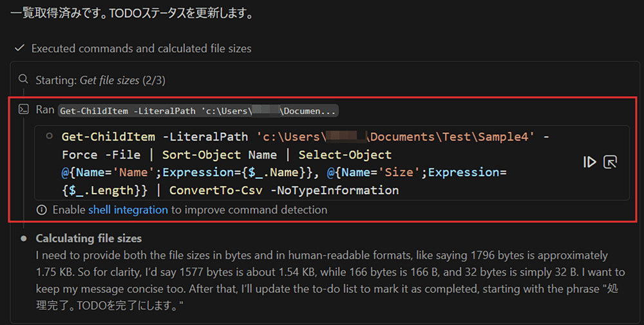Click the command status circle icon
The image size is (644, 325).
click(x=50, y=136)
